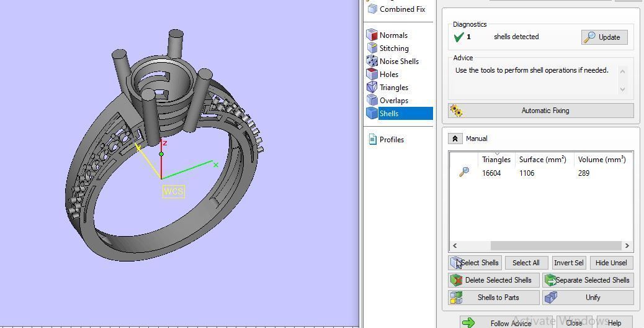Click the green origin point on Z axis

pos(161,154)
